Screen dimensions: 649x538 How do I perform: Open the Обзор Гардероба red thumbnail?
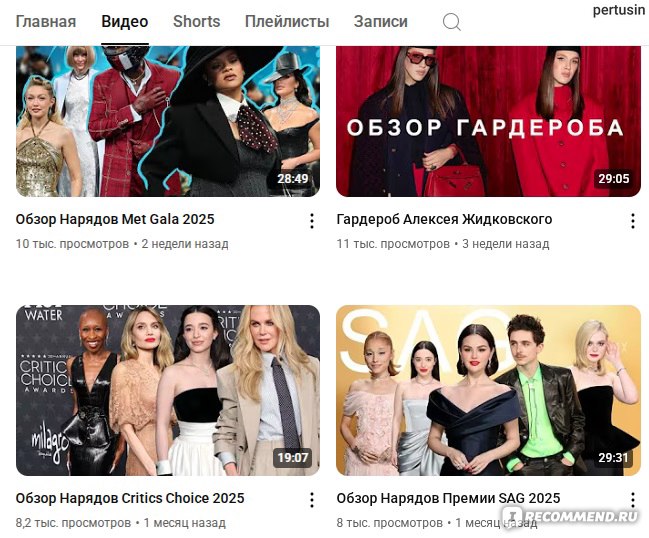(488, 121)
